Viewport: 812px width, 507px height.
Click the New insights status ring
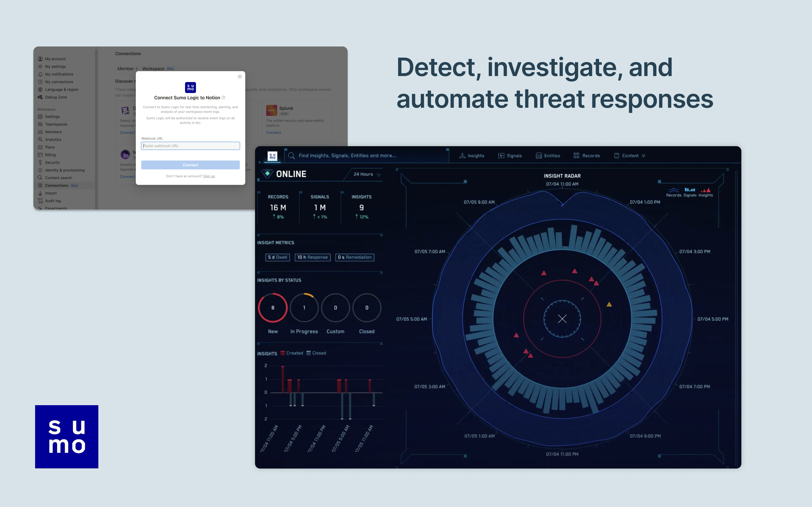273,308
